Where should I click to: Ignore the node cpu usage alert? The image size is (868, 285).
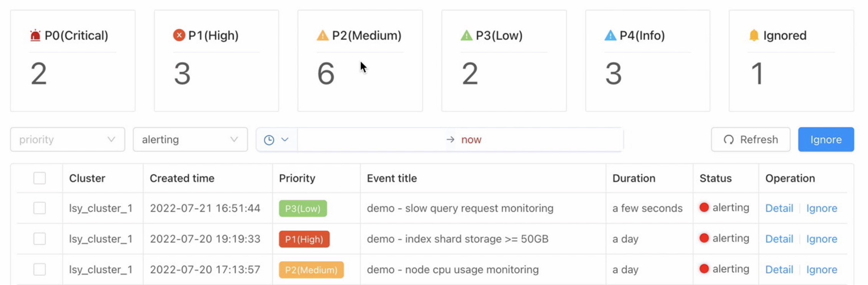point(822,270)
